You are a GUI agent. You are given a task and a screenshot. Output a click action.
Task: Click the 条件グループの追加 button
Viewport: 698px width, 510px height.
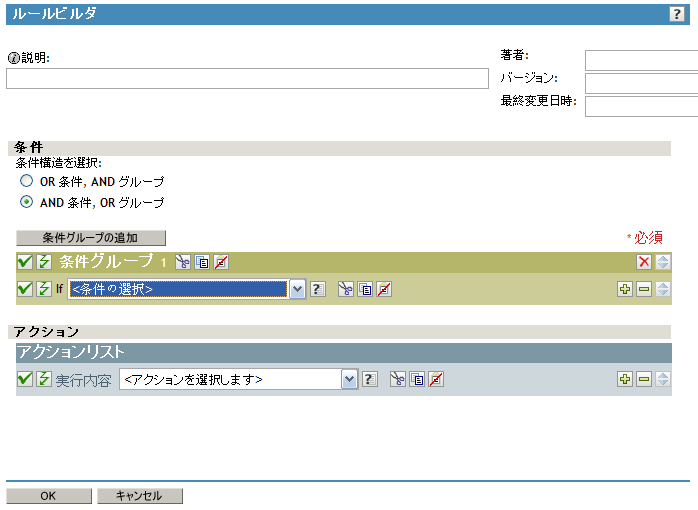[91, 238]
